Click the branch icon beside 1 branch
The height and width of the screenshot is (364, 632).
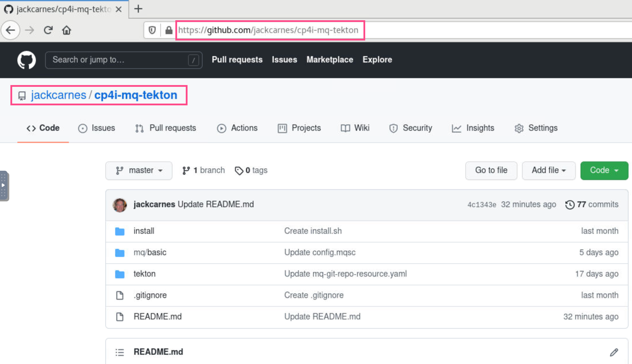pyautogui.click(x=186, y=171)
